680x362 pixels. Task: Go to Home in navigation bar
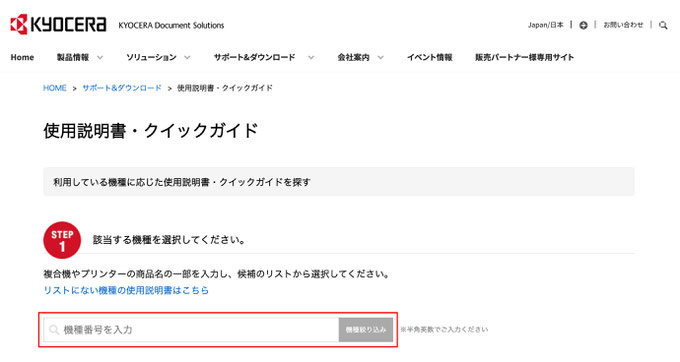tap(22, 57)
